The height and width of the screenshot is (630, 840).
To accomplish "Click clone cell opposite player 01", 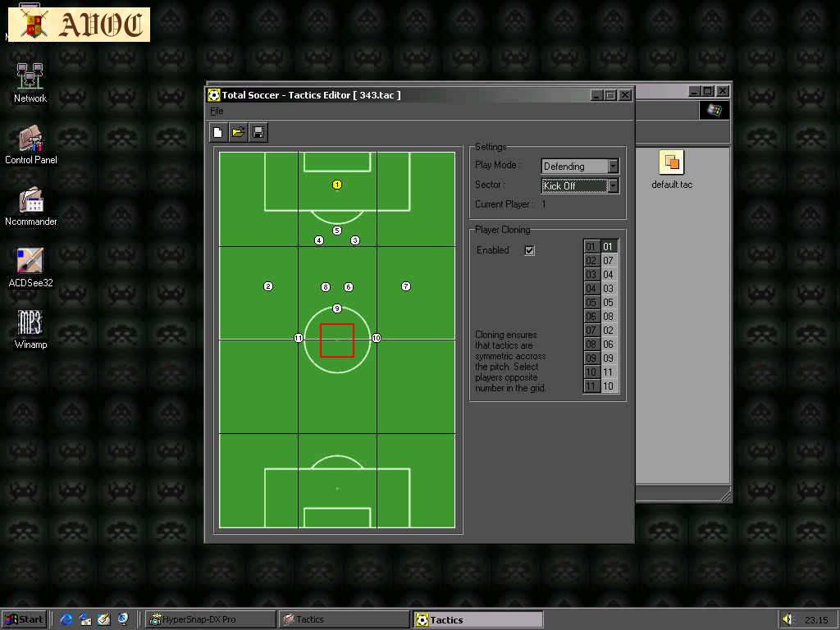I will tap(609, 246).
